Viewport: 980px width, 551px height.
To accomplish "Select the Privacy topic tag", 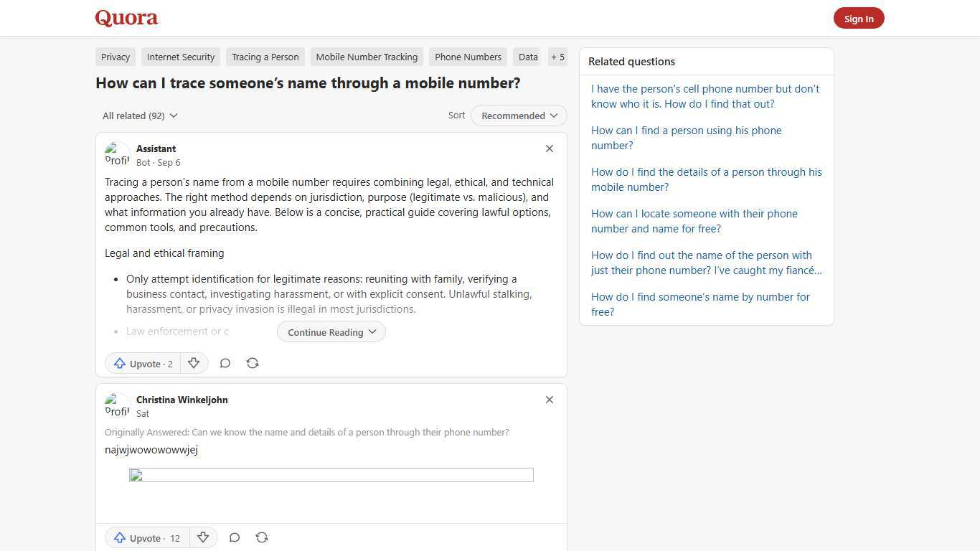I will point(115,57).
